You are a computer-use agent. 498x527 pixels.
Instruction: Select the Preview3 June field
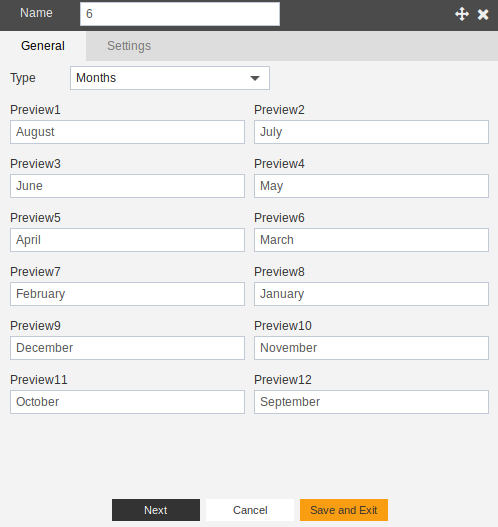click(x=127, y=186)
